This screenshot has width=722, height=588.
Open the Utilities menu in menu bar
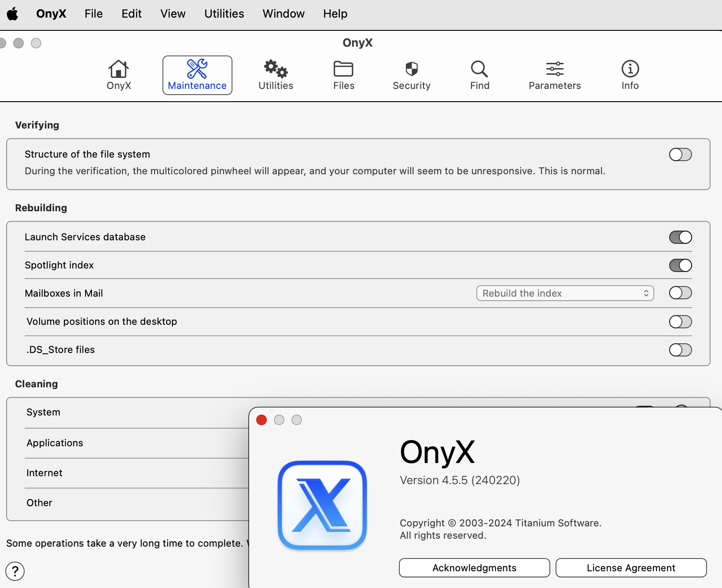224,14
